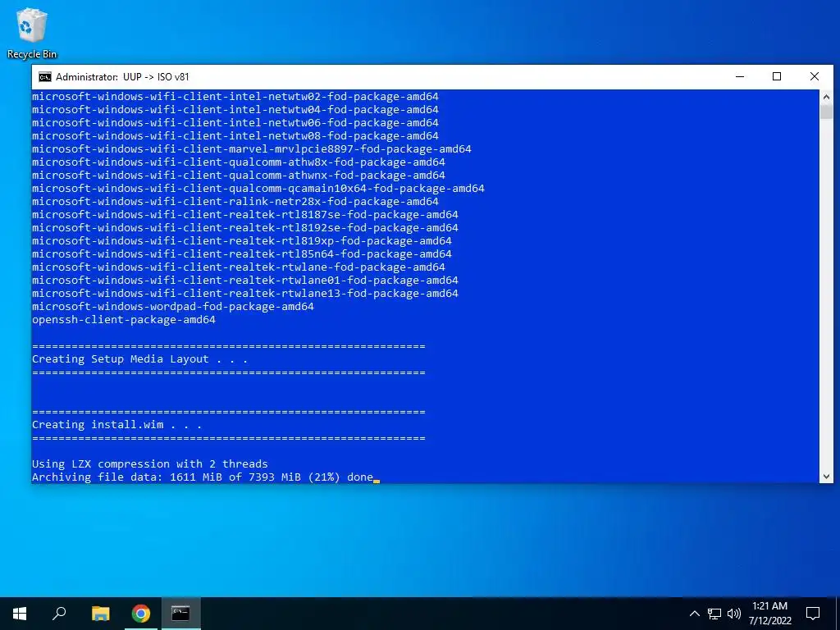The height and width of the screenshot is (630, 840).
Task: Click the intel-netwtw04 package line
Action: [235, 110]
